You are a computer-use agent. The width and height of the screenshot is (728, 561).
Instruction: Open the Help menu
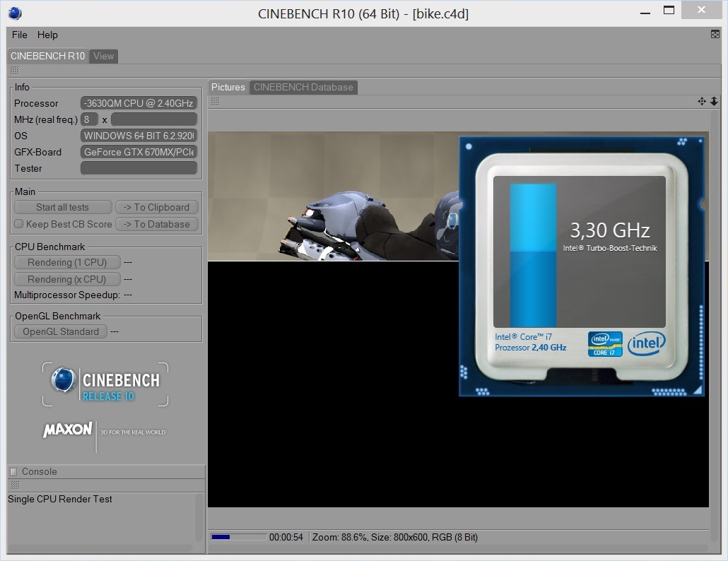pyautogui.click(x=47, y=35)
